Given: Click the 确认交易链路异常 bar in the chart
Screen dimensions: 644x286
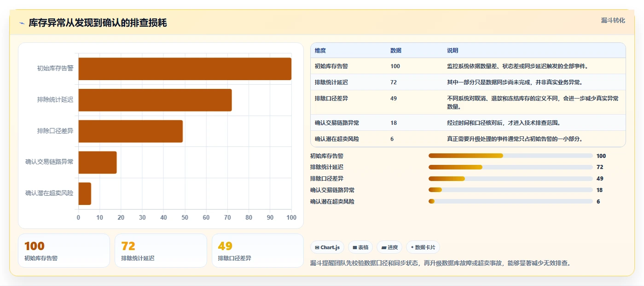Looking at the screenshot, I should click(97, 163).
